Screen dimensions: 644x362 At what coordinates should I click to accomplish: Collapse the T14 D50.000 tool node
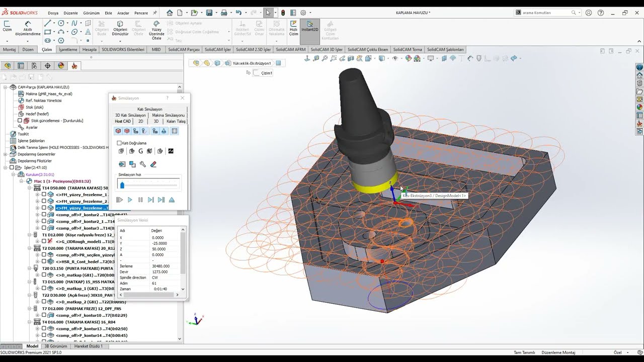(x=30, y=188)
